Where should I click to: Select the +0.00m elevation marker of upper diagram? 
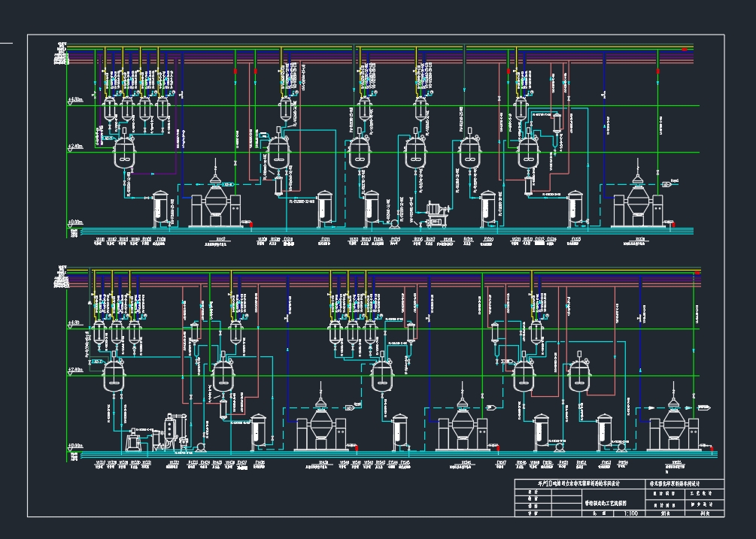(x=75, y=223)
